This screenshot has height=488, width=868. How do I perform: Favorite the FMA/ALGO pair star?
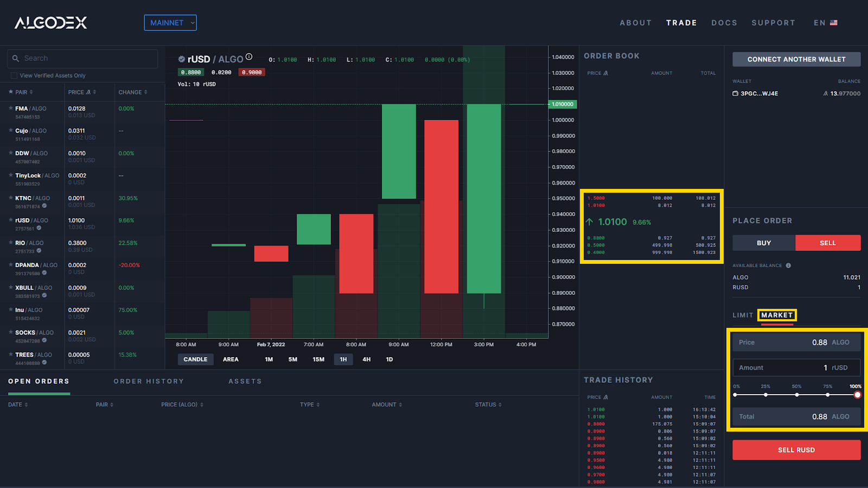pos(10,109)
